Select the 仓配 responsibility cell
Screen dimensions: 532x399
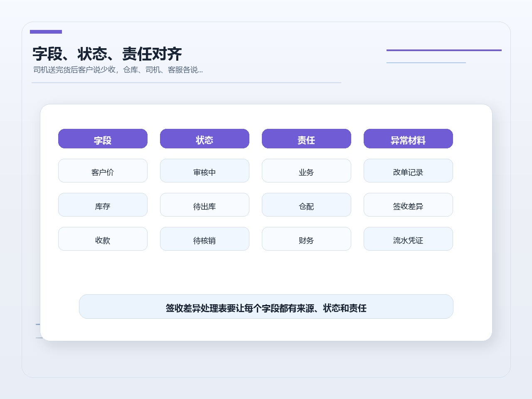306,204
